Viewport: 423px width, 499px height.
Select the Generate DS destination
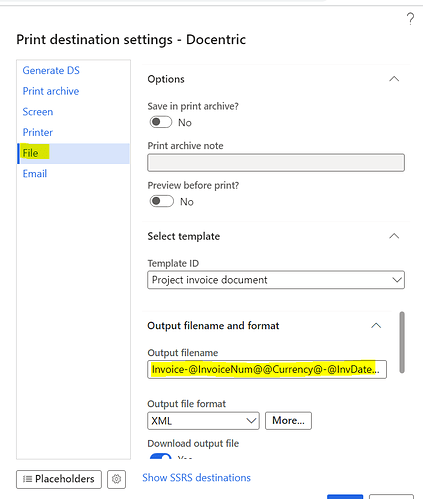(x=51, y=71)
